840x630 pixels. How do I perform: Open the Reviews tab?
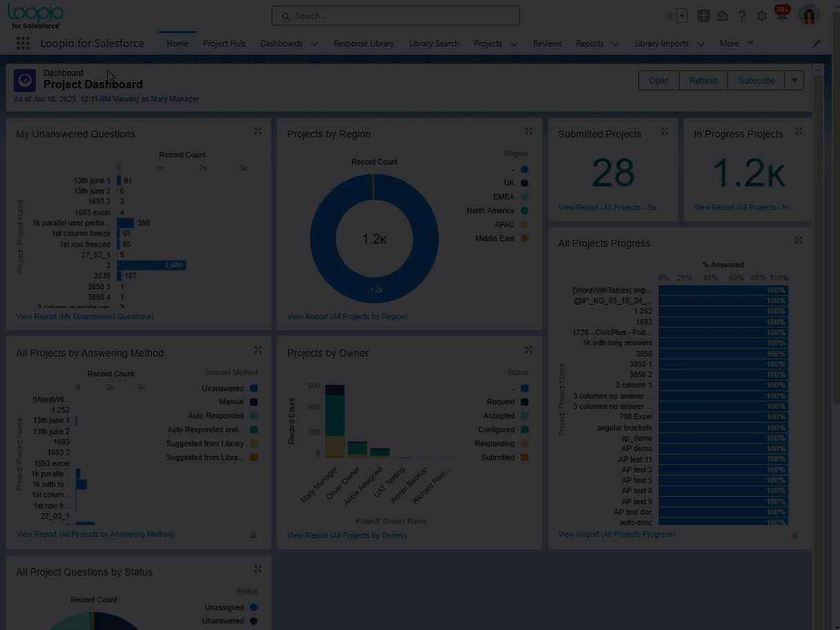pos(547,44)
